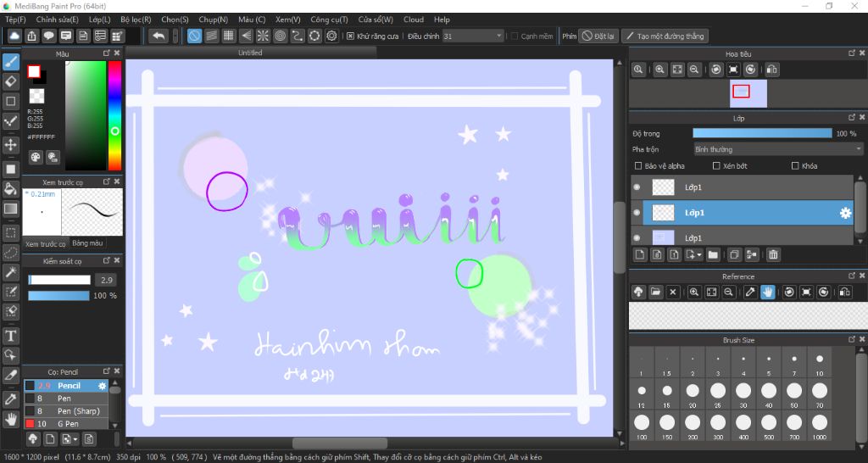
Task: Click the Tạo một đường thẳng button
Action: 665,36
